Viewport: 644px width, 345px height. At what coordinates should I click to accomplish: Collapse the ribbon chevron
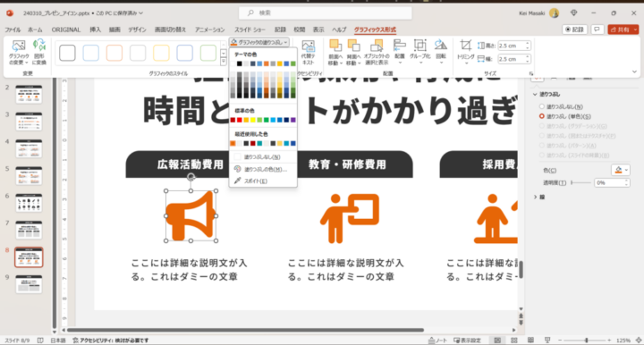[x=634, y=72]
